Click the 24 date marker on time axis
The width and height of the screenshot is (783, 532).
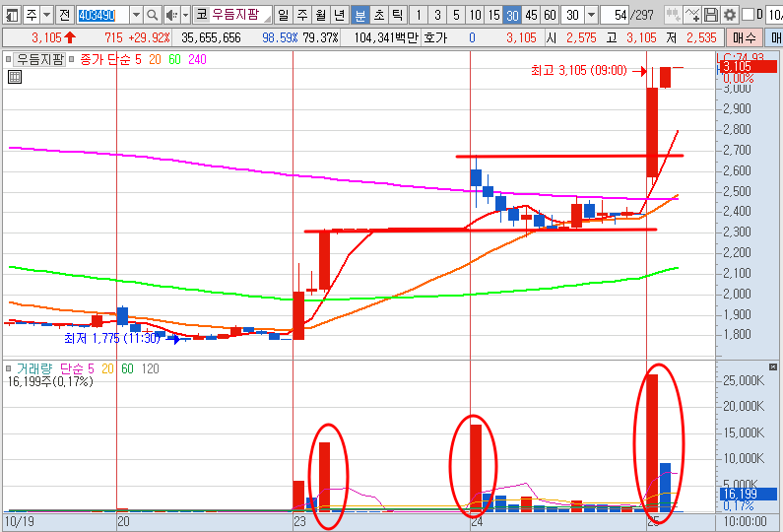pyautogui.click(x=477, y=521)
